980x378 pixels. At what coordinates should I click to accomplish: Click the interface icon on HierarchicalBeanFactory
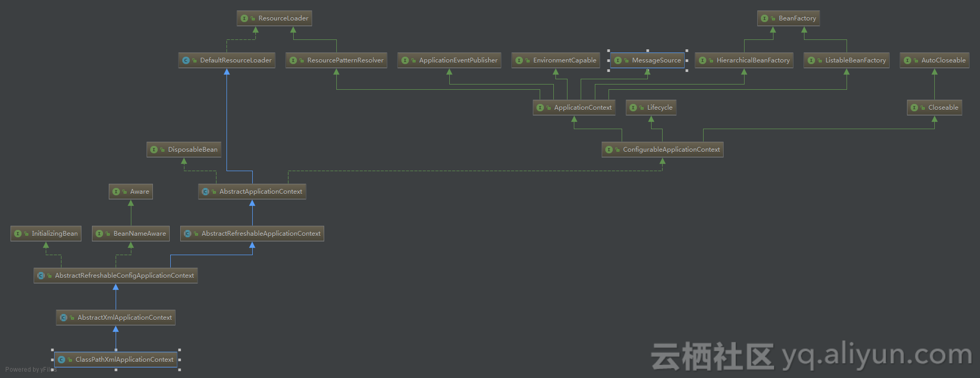[x=703, y=60]
